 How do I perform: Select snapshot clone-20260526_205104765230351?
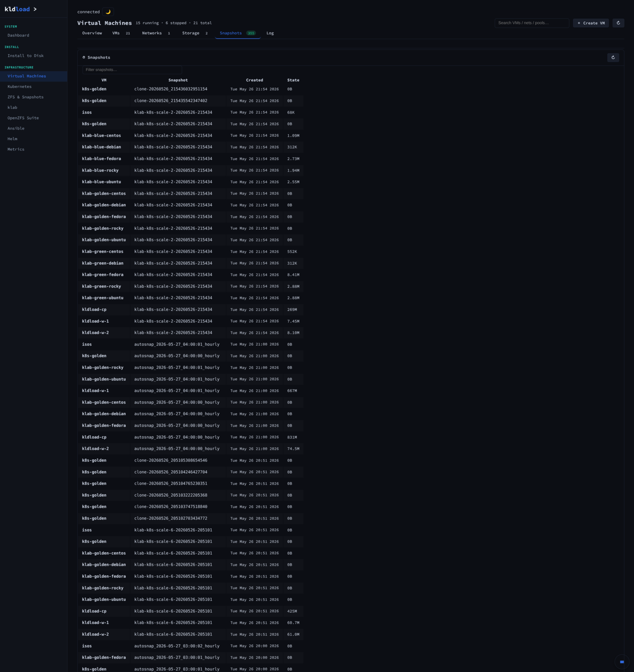tap(171, 483)
